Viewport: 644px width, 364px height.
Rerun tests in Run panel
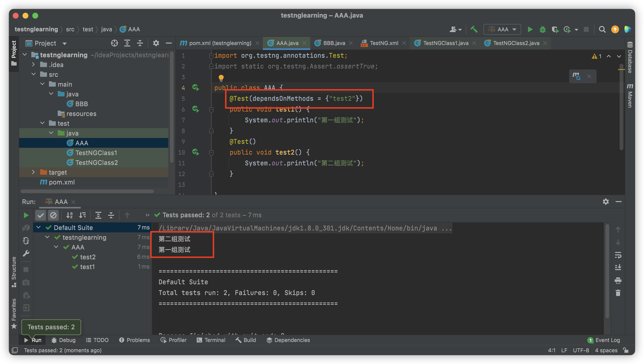point(26,215)
